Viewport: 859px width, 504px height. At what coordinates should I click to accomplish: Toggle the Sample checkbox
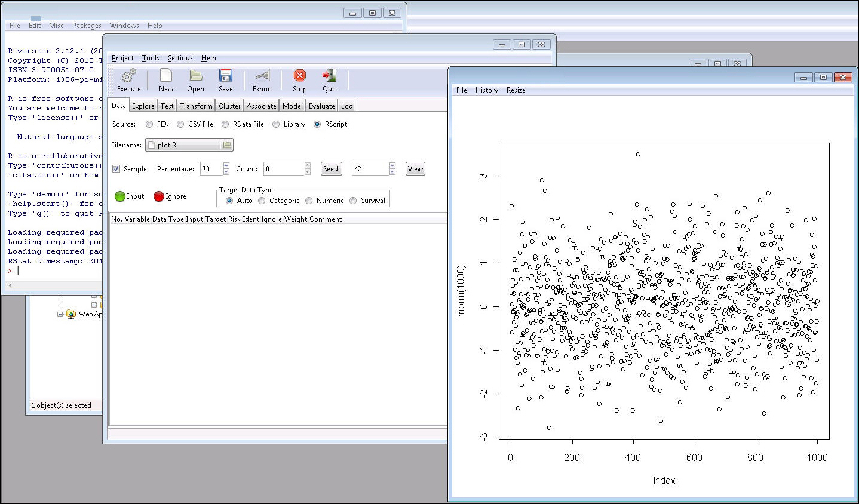point(116,169)
